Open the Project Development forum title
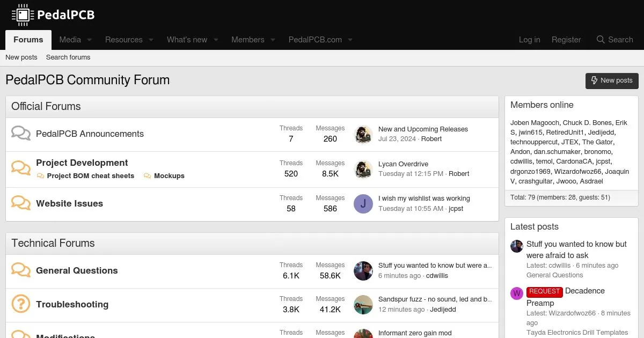This screenshot has width=644, height=338. pyautogui.click(x=82, y=163)
